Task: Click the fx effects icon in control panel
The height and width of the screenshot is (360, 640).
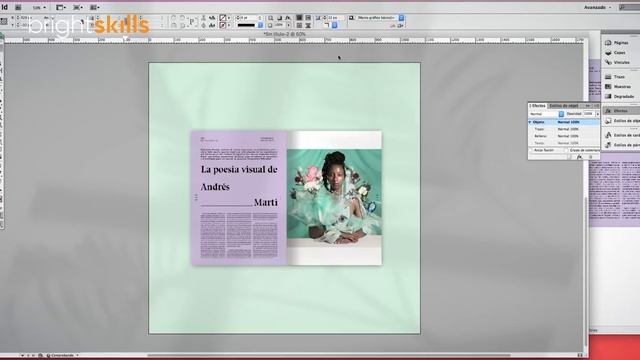Action: (x=288, y=18)
